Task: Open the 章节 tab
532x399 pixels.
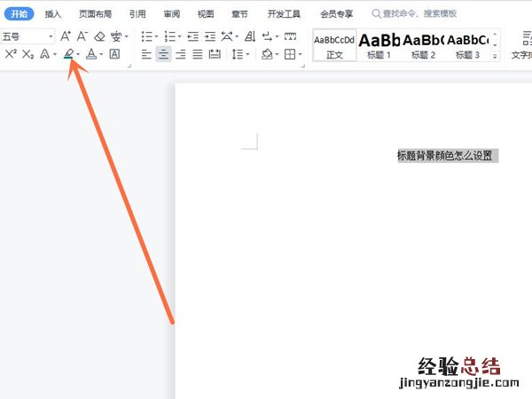Action: click(239, 14)
